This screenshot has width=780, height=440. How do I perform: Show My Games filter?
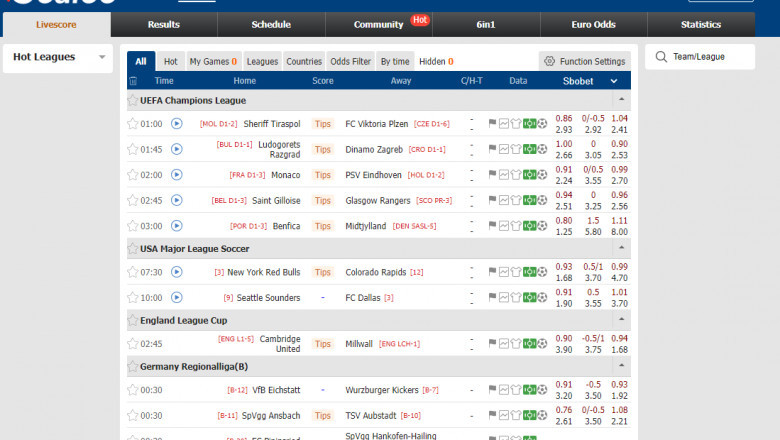coord(213,62)
